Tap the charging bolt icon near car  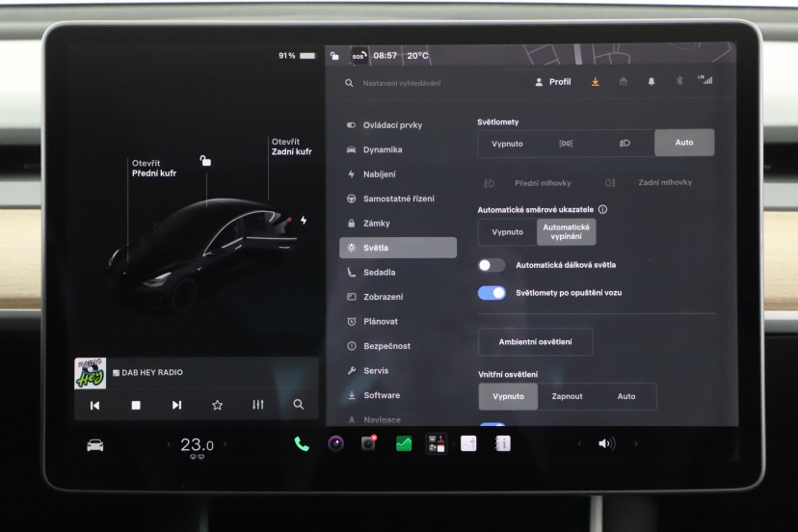(x=304, y=221)
